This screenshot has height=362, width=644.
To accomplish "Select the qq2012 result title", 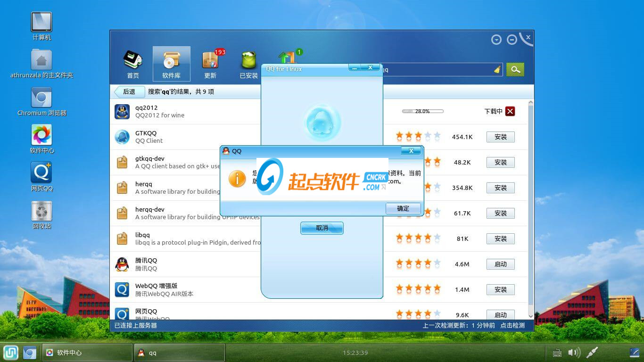I will click(147, 108).
